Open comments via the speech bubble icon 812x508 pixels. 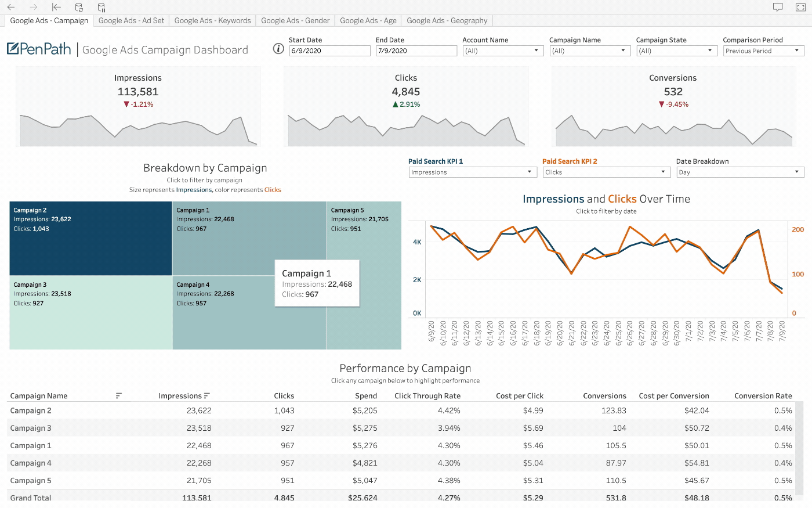(x=778, y=7)
